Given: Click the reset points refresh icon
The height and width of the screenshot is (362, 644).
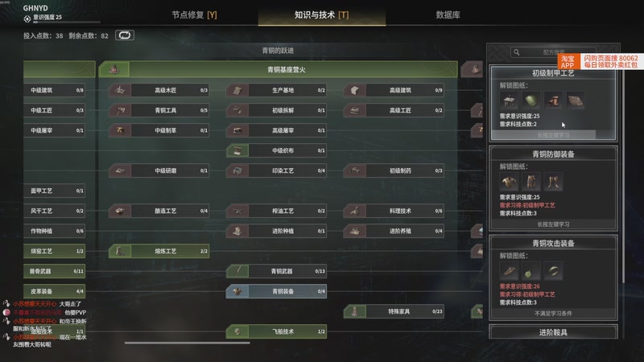Looking at the screenshot, I should pos(125,35).
